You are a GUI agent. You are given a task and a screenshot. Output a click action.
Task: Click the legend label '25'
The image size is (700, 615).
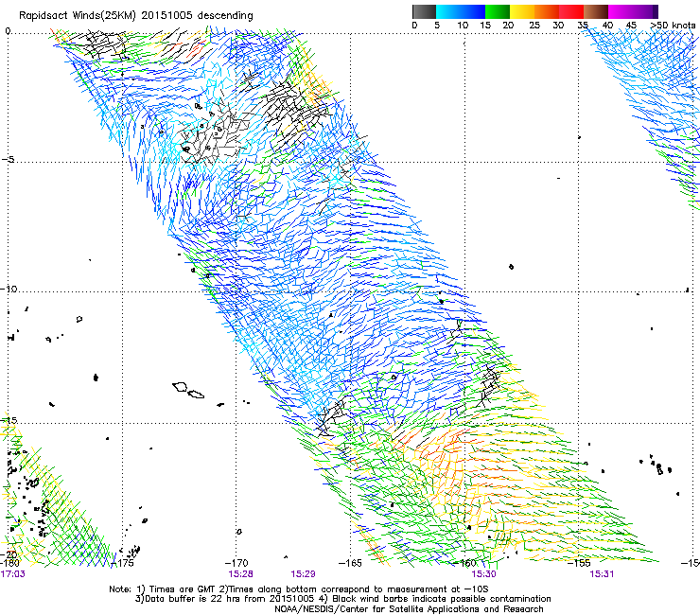[x=534, y=26]
